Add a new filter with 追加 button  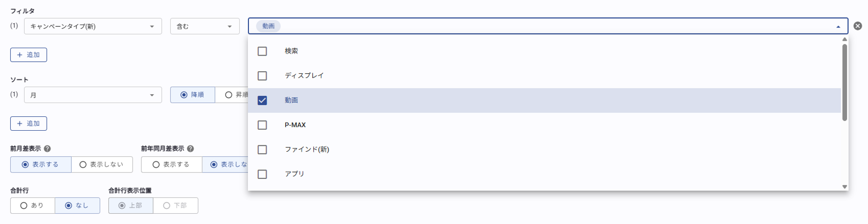28,55
